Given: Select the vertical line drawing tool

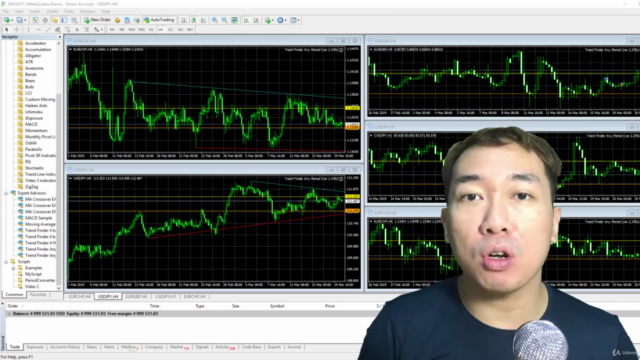Looking at the screenshot, I should point(28,29).
